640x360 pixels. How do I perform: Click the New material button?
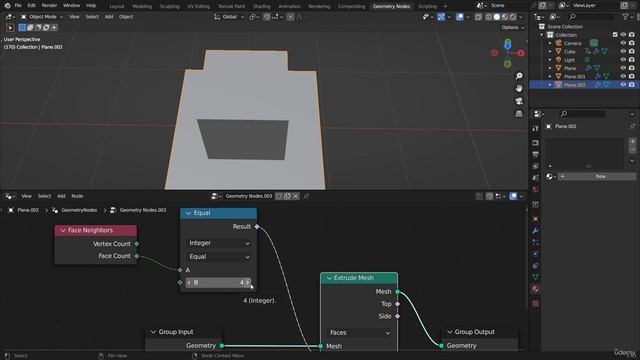pos(597,176)
